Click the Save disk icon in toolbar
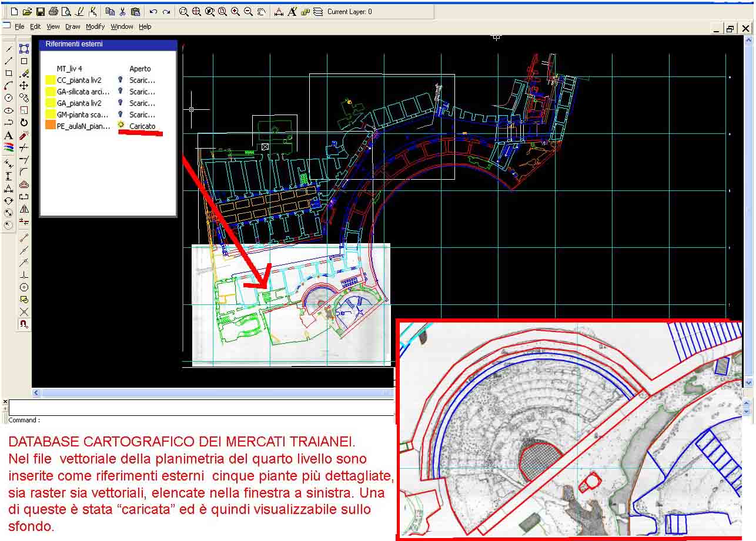 (x=41, y=12)
